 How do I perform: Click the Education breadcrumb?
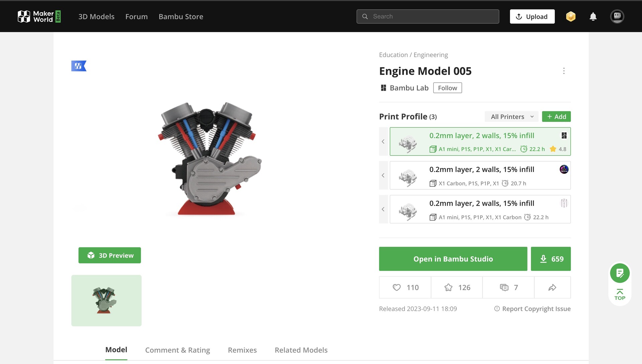click(x=393, y=55)
